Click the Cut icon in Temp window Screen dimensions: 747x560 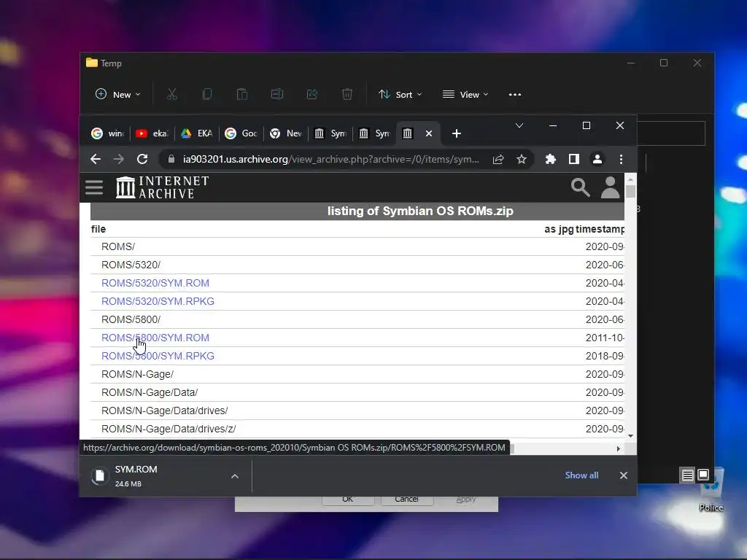tap(172, 94)
